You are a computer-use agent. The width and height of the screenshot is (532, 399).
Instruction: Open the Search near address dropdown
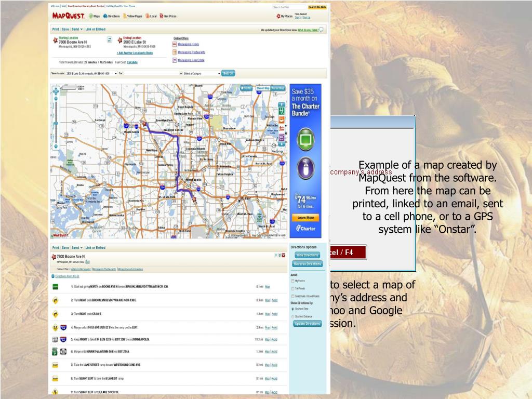[x=116, y=73]
